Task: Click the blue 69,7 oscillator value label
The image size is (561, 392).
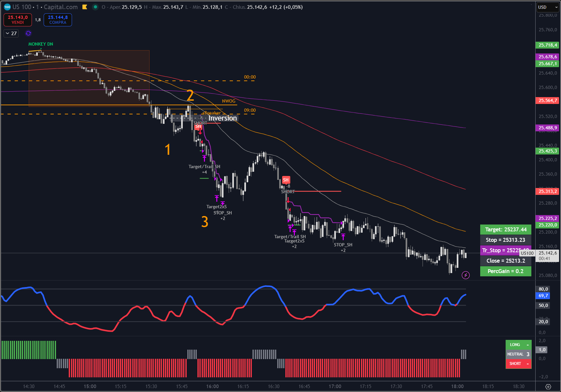Action: (x=543, y=296)
